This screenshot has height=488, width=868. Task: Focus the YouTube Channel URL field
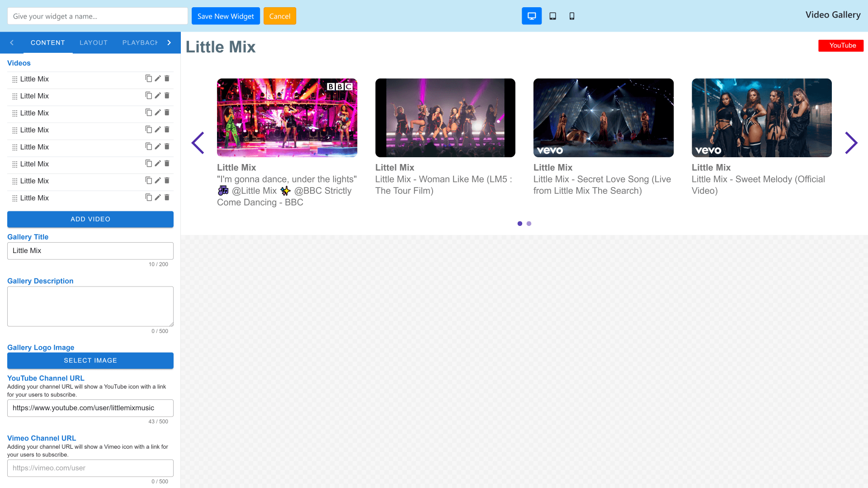[90, 408]
